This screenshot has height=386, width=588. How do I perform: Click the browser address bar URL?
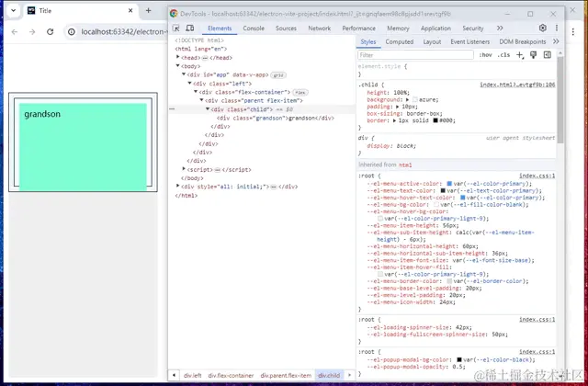[124, 32]
